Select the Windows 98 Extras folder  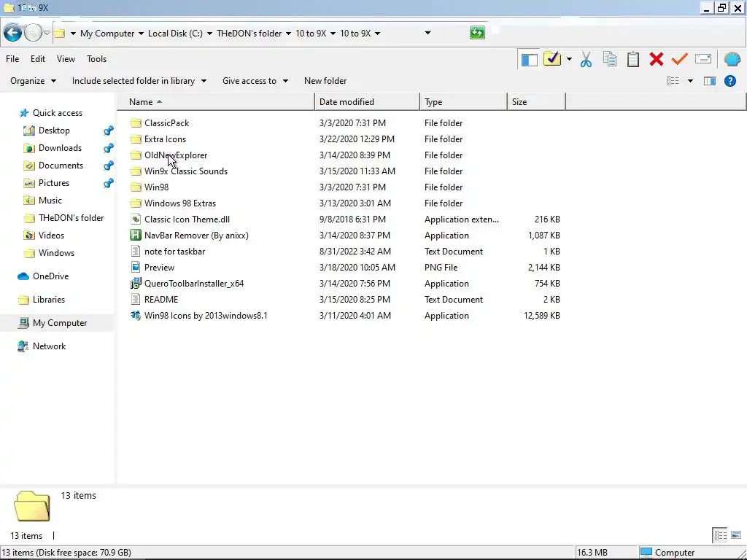(x=180, y=203)
